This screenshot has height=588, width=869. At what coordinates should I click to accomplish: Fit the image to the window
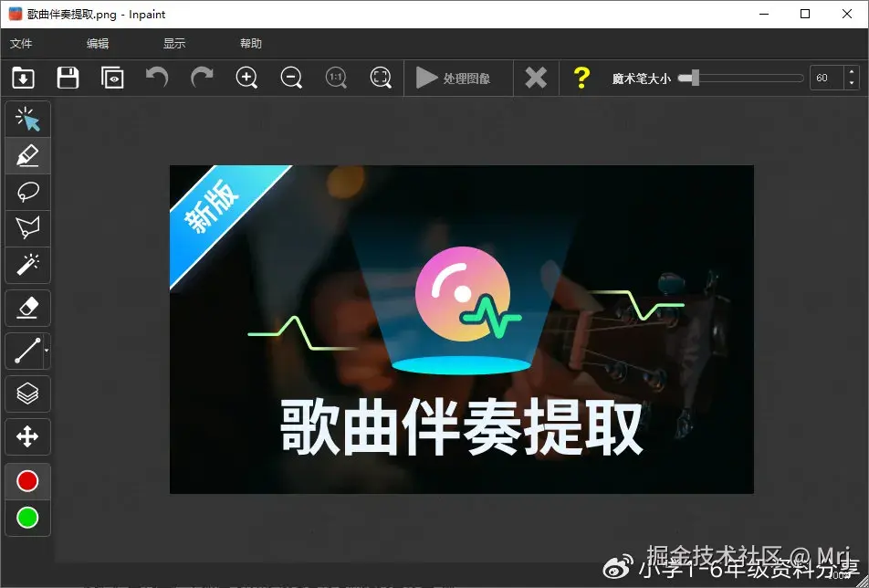(381, 78)
